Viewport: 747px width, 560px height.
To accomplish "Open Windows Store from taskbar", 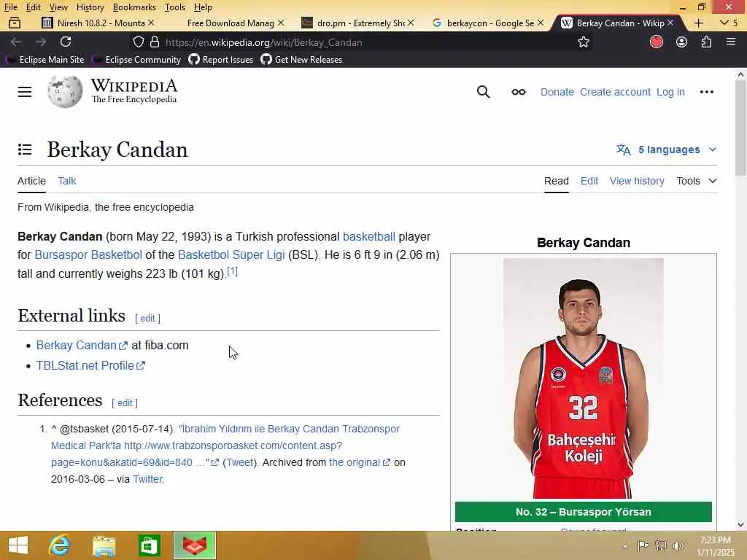I will pos(149,545).
